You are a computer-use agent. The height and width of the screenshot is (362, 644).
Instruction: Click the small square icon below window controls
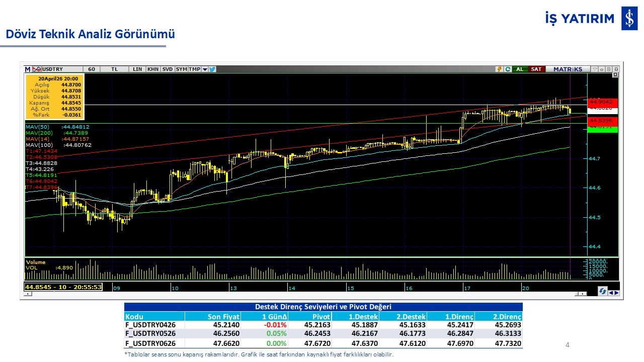615,75
